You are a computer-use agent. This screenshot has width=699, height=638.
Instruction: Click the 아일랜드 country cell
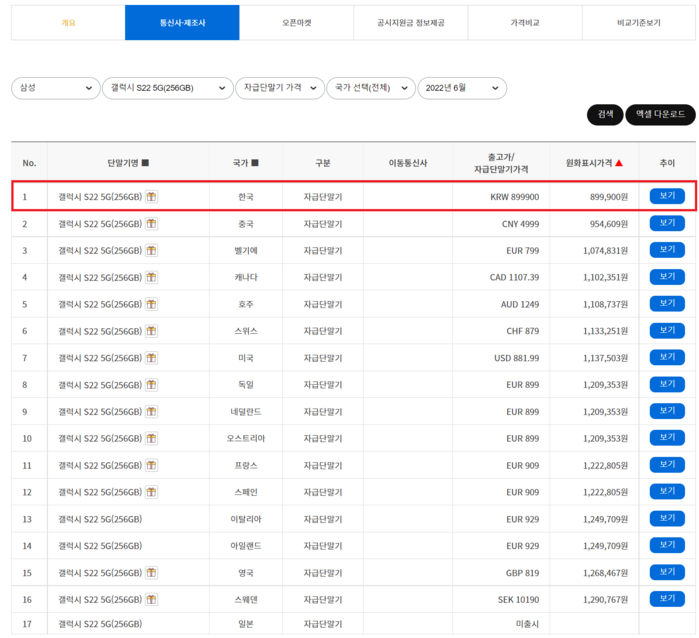246,546
